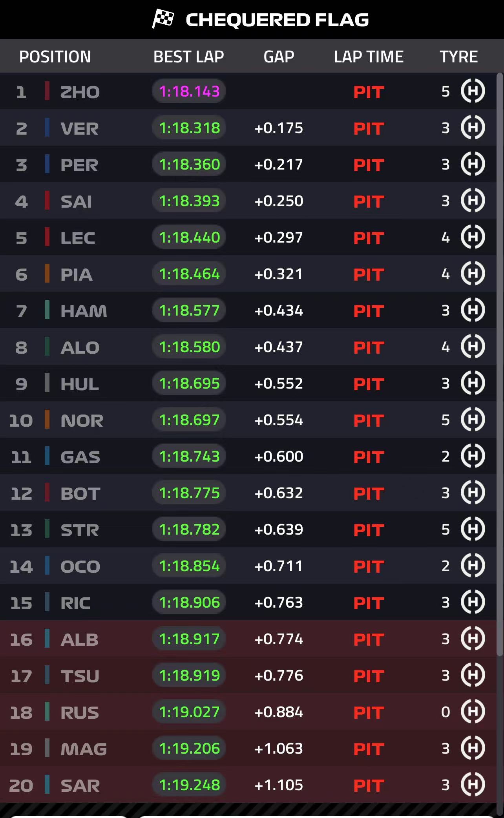Select driver PER in the standings

pyautogui.click(x=79, y=165)
